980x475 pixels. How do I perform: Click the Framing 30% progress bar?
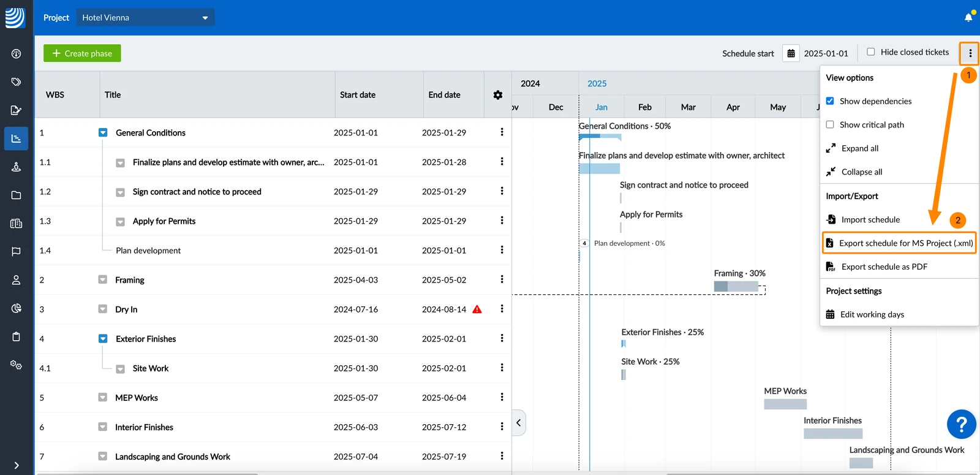(736, 286)
